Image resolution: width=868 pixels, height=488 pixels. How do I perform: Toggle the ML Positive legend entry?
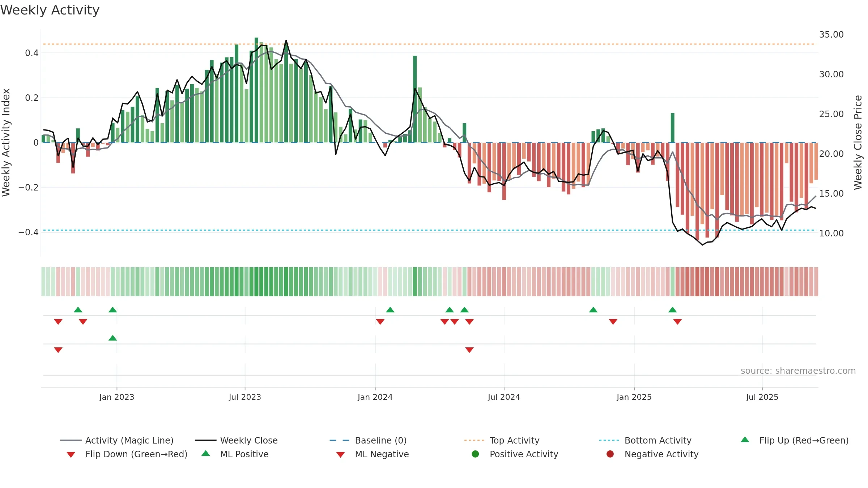pos(235,454)
